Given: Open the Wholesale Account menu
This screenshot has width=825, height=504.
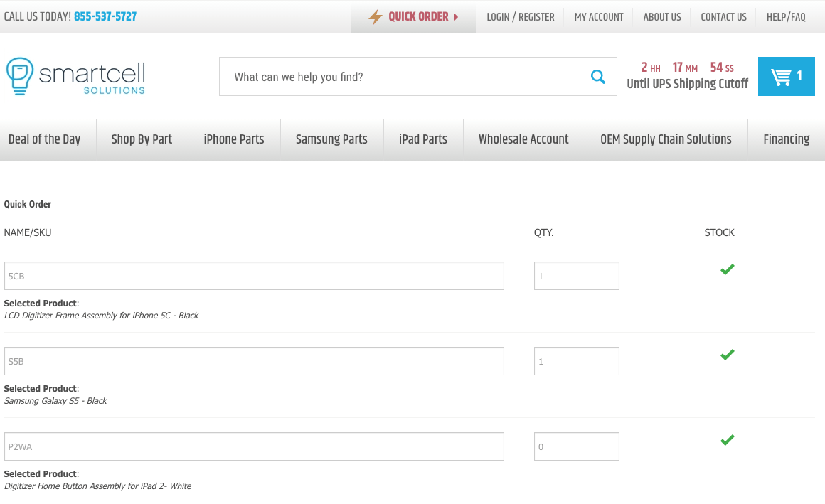Looking at the screenshot, I should [x=523, y=139].
